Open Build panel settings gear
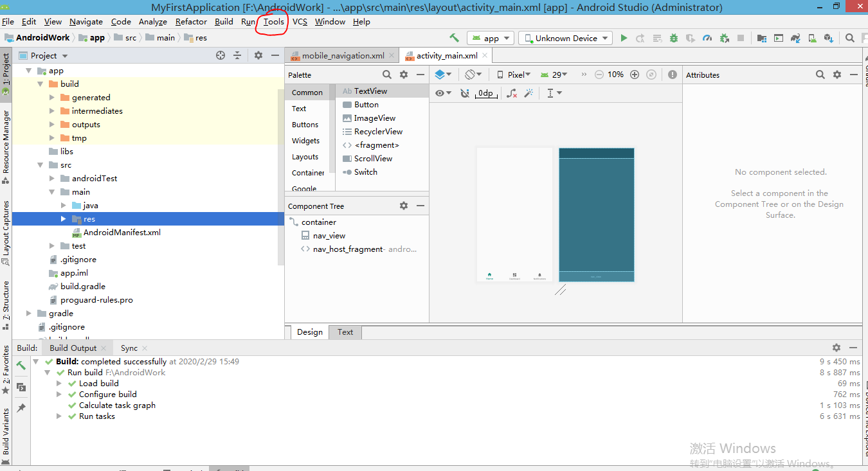The width and height of the screenshot is (868, 471). pos(836,348)
